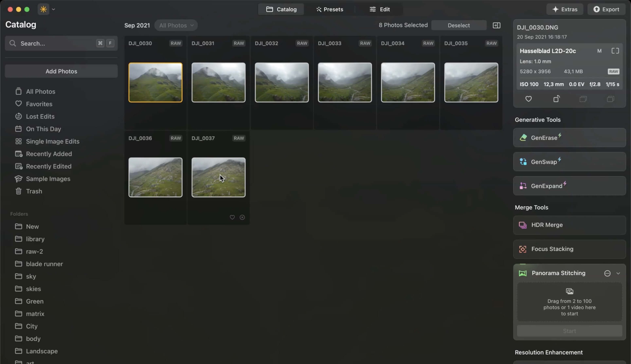Open the GenExpand tool
Image resolution: width=631 pixels, height=364 pixels.
coord(569,186)
